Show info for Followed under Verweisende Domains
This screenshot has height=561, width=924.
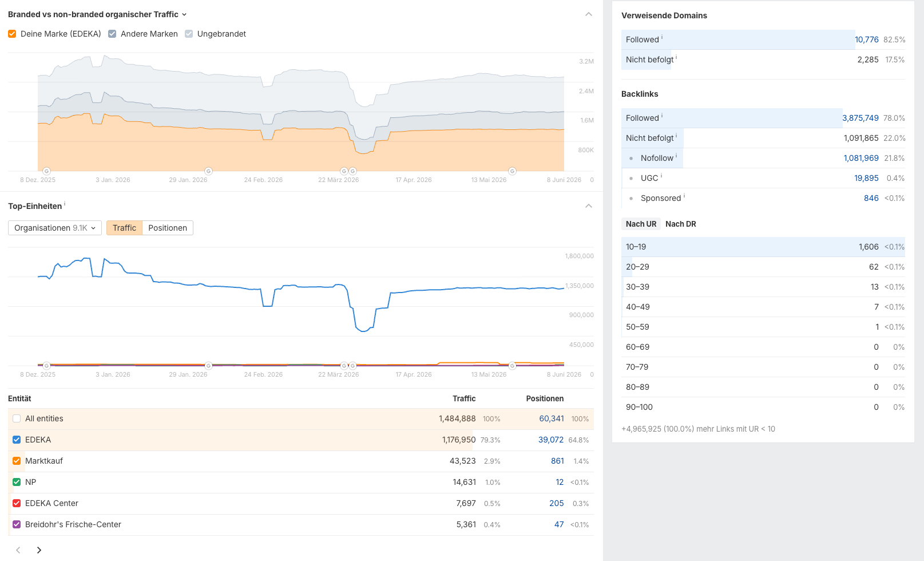[x=662, y=37]
